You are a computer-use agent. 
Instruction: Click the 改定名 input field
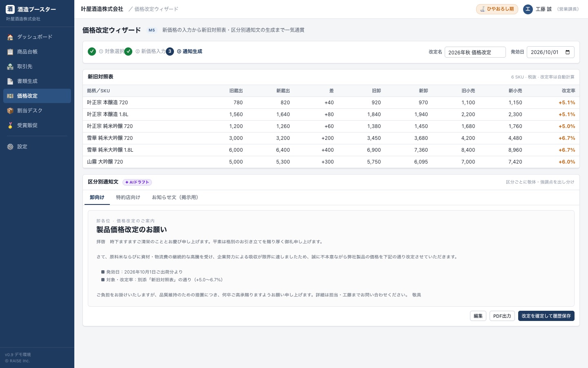(475, 52)
